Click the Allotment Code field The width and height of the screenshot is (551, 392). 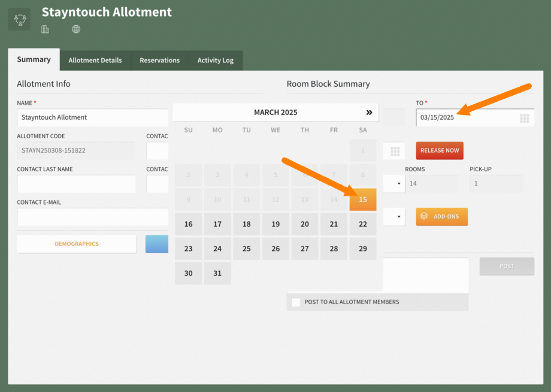click(76, 150)
